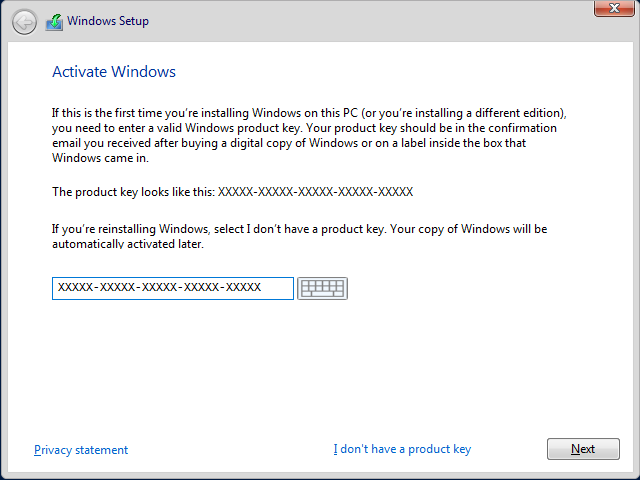Click the paragraph about reinstalling Windows

[x=300, y=236]
